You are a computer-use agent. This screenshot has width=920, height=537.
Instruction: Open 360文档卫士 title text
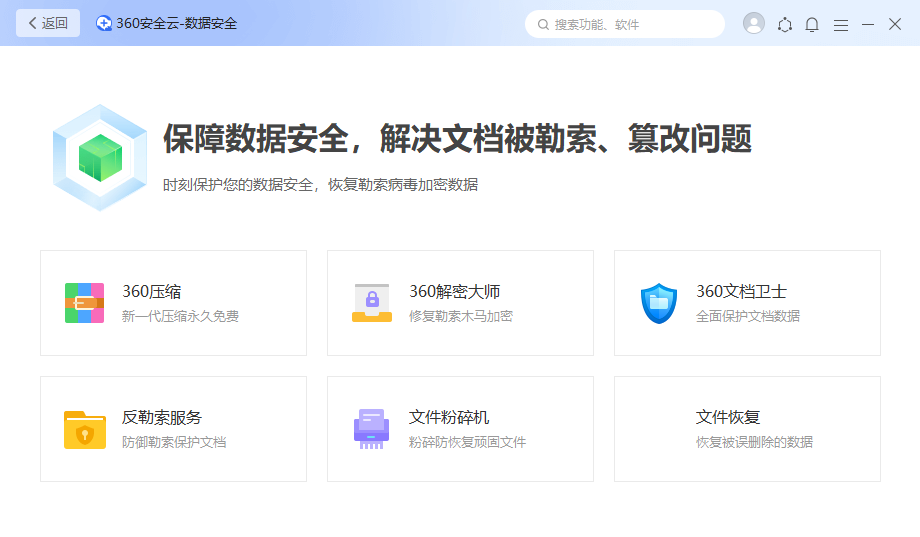(742, 292)
